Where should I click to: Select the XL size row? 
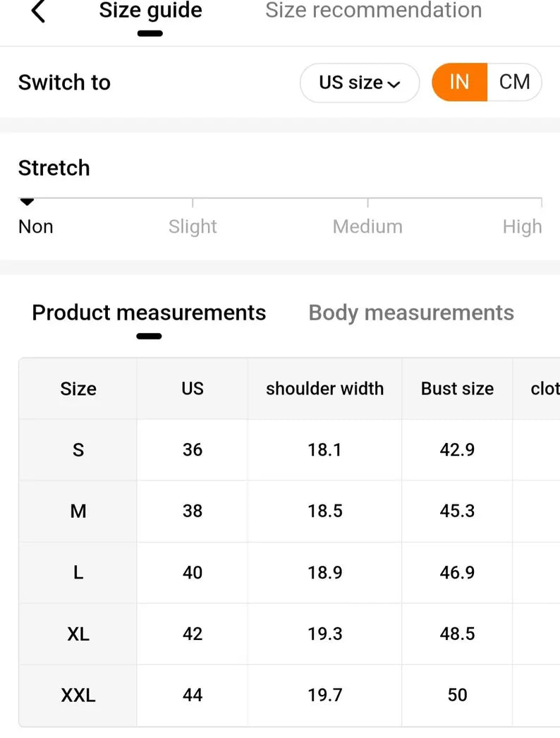point(78,634)
